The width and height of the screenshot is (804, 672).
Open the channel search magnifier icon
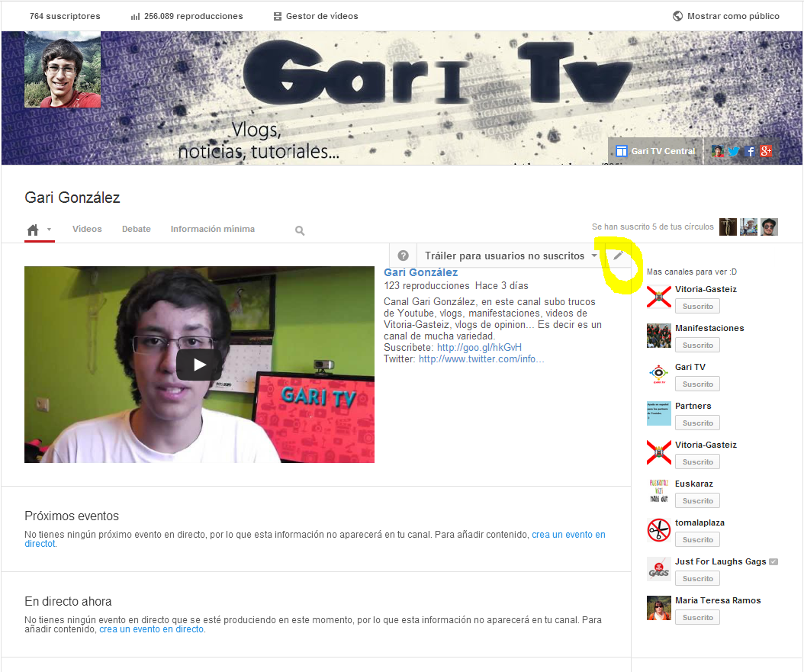[300, 230]
